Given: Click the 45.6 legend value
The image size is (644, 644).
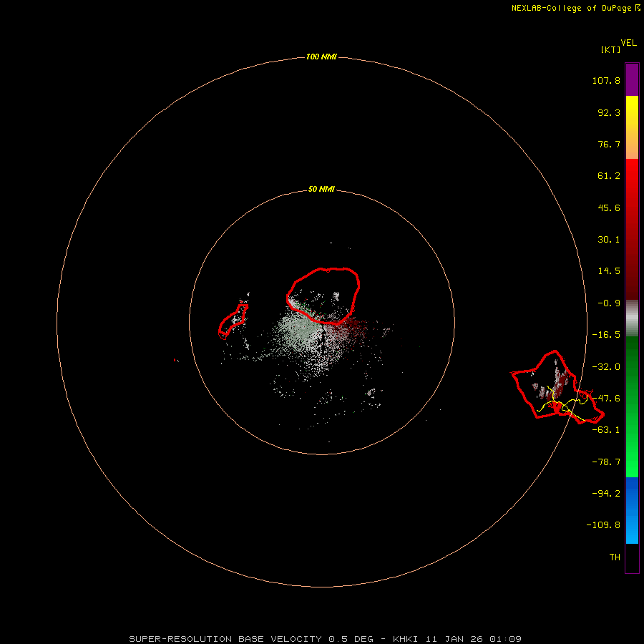Looking at the screenshot, I should point(609,208).
